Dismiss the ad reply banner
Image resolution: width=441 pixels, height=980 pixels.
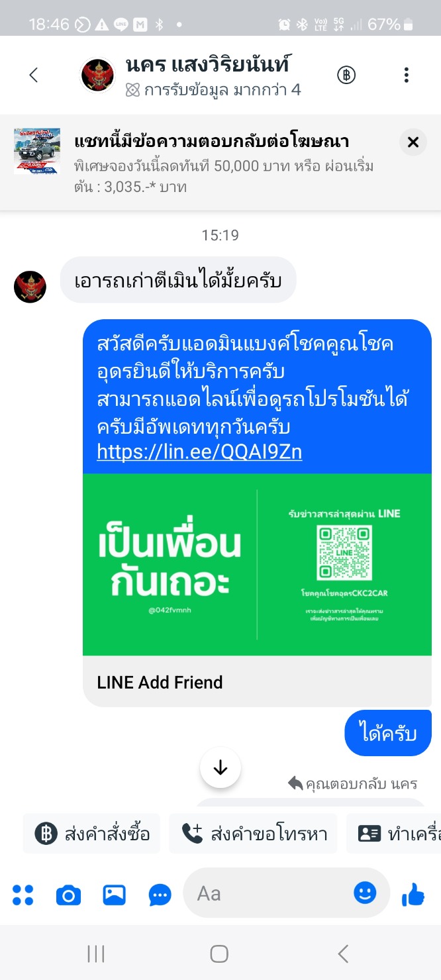pyautogui.click(x=413, y=142)
